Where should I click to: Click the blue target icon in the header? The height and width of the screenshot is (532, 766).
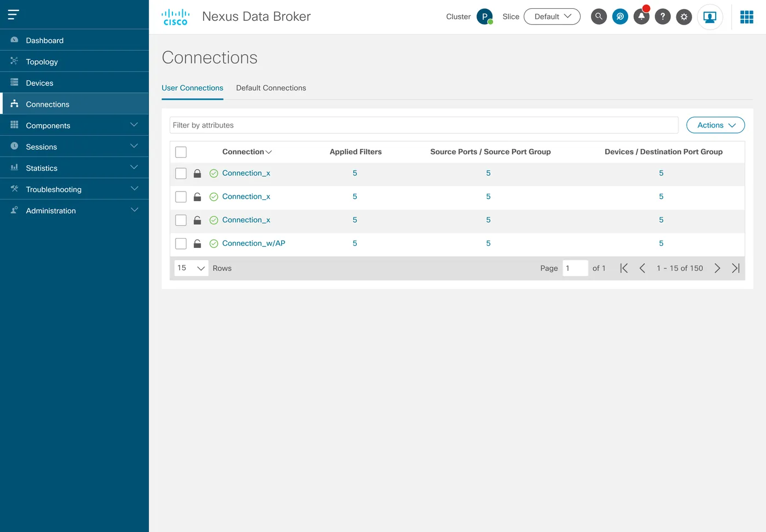pos(620,16)
